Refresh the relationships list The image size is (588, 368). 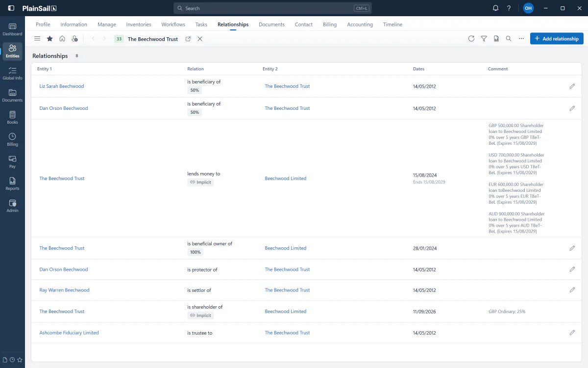click(471, 39)
